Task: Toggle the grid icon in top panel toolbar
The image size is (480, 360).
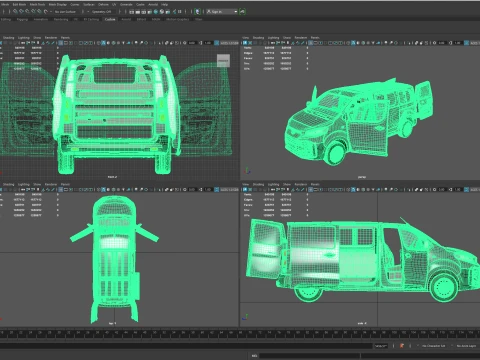Action: 61,189
